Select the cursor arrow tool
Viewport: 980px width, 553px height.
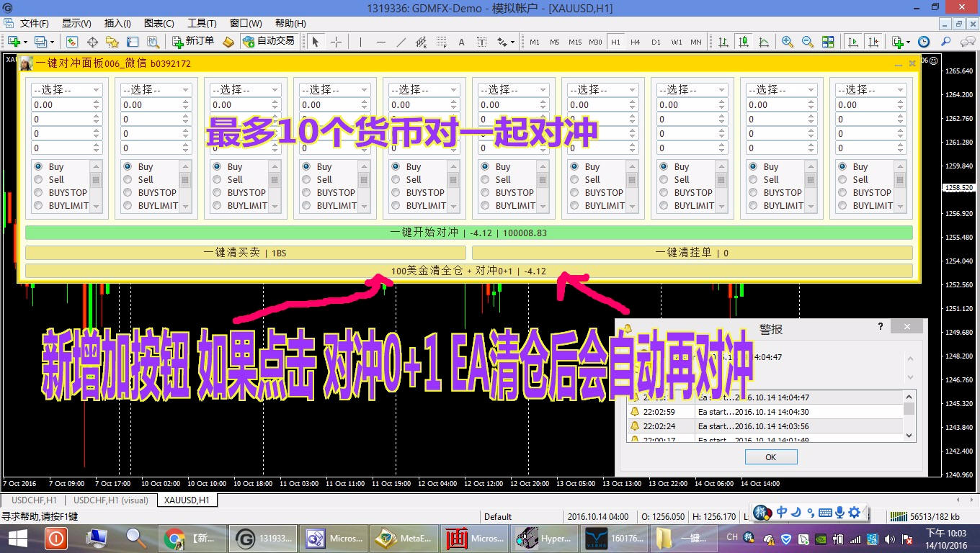pyautogui.click(x=315, y=42)
